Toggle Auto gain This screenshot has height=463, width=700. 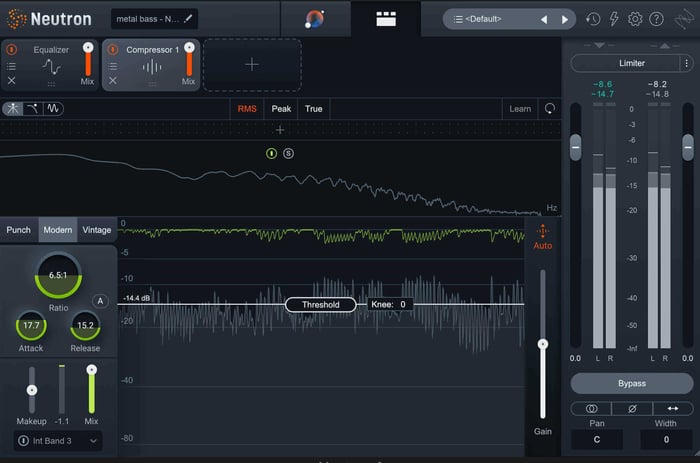click(543, 237)
